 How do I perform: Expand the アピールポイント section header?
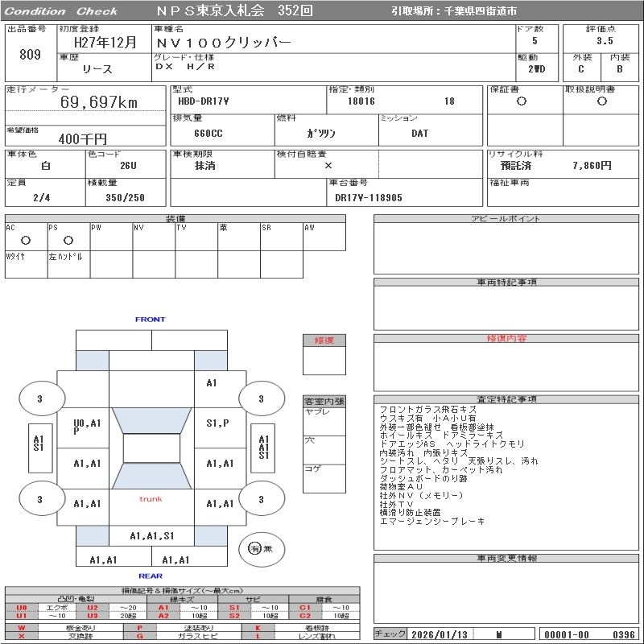[x=507, y=219]
